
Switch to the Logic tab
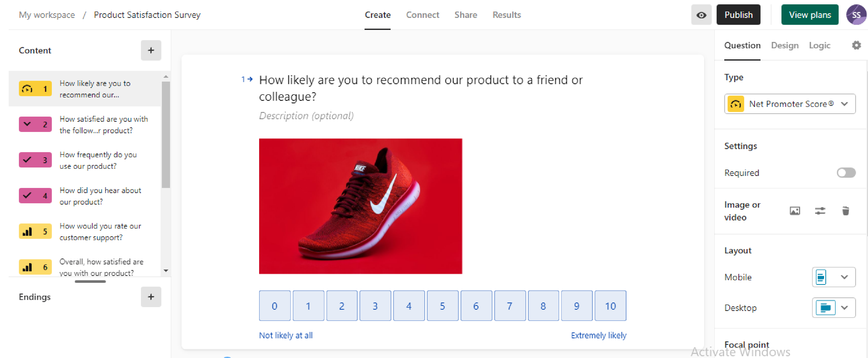(819, 45)
